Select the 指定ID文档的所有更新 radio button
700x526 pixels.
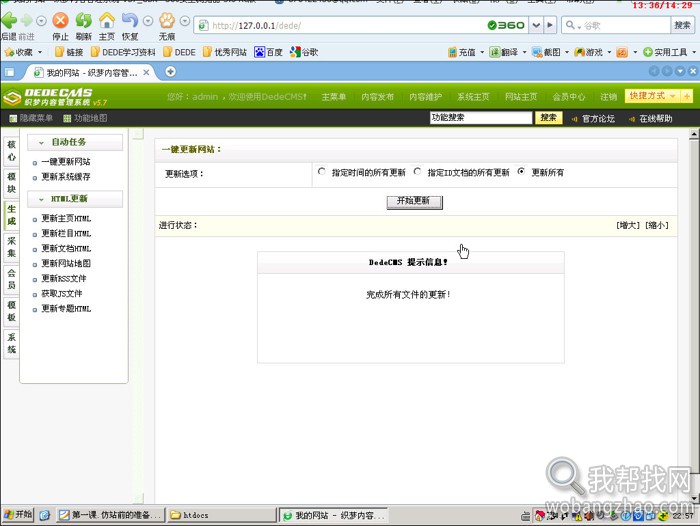coord(417,171)
